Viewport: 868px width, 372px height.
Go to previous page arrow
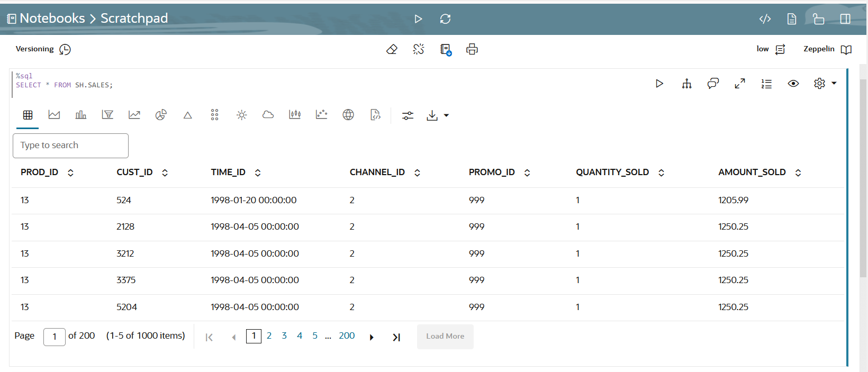click(x=234, y=338)
